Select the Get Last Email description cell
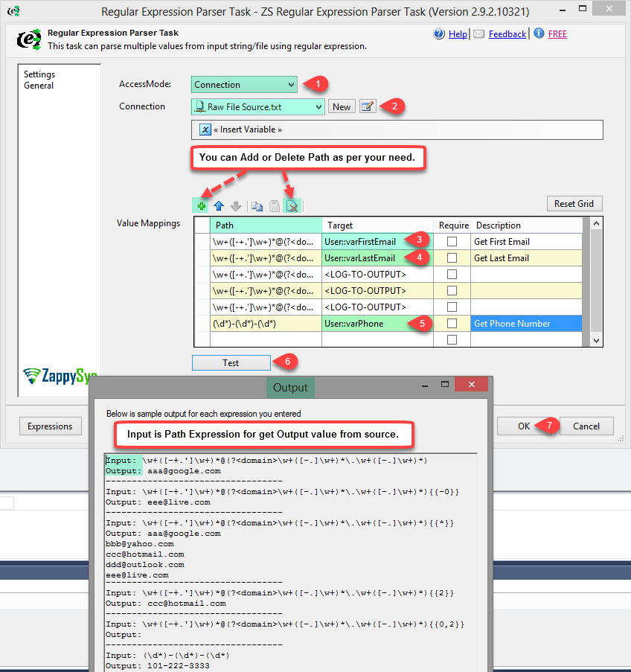631x672 pixels. pos(526,257)
